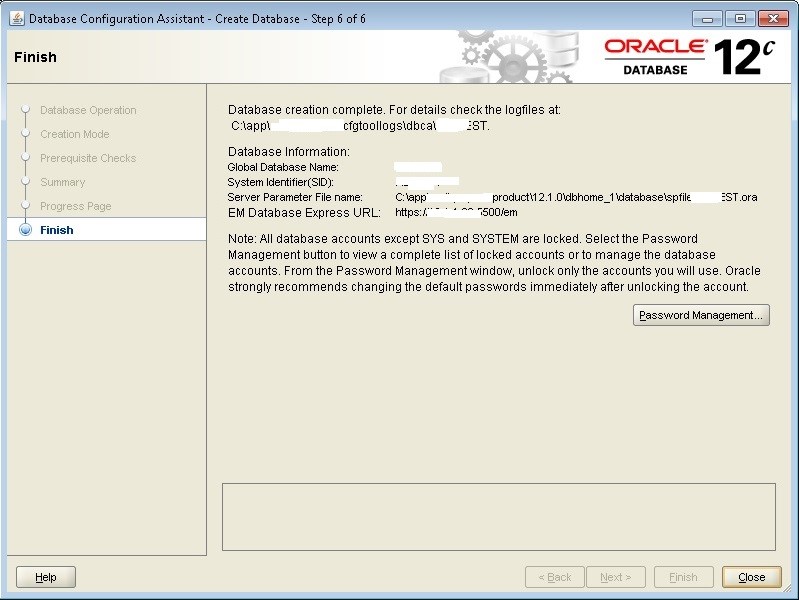Image resolution: width=799 pixels, height=600 pixels.
Task: Select the Prerequisite Checks step
Action: (88, 158)
